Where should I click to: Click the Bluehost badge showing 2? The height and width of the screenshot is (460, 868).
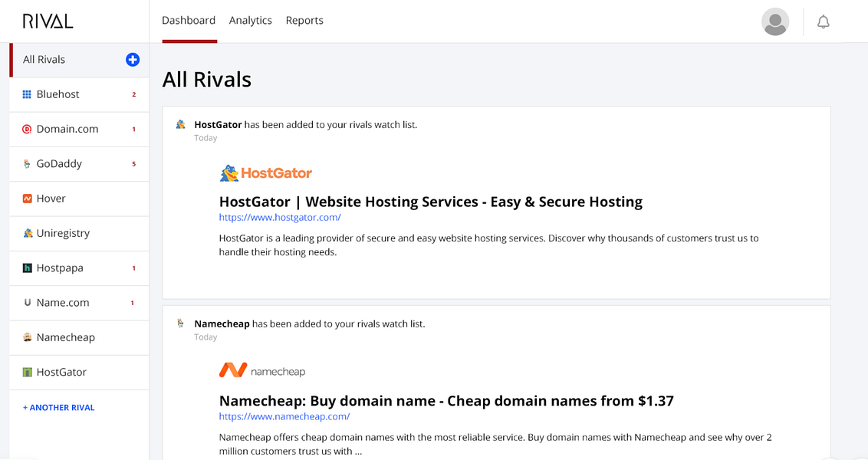click(134, 94)
